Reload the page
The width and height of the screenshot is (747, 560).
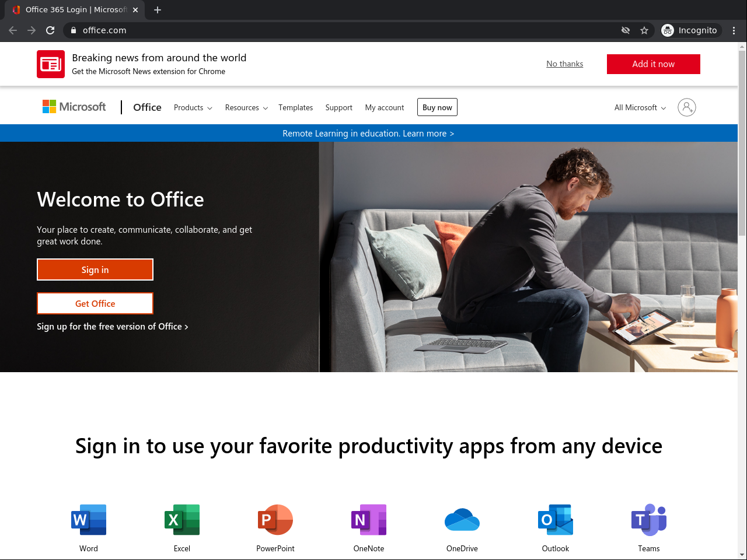pos(50,30)
